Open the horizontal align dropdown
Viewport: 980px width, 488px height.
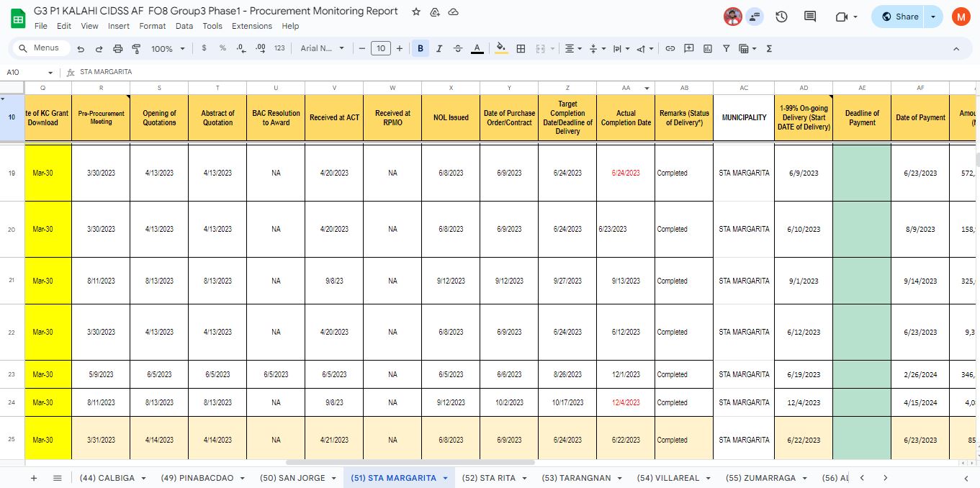pyautogui.click(x=573, y=48)
